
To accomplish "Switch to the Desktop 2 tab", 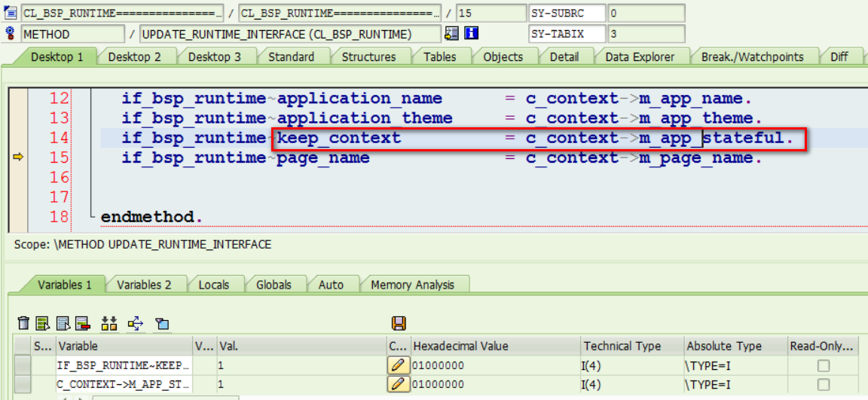I will point(135,57).
